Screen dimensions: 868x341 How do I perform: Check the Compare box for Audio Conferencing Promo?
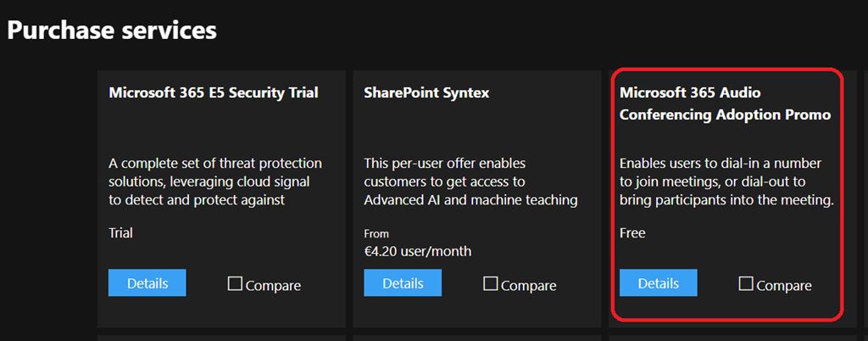[x=746, y=284]
